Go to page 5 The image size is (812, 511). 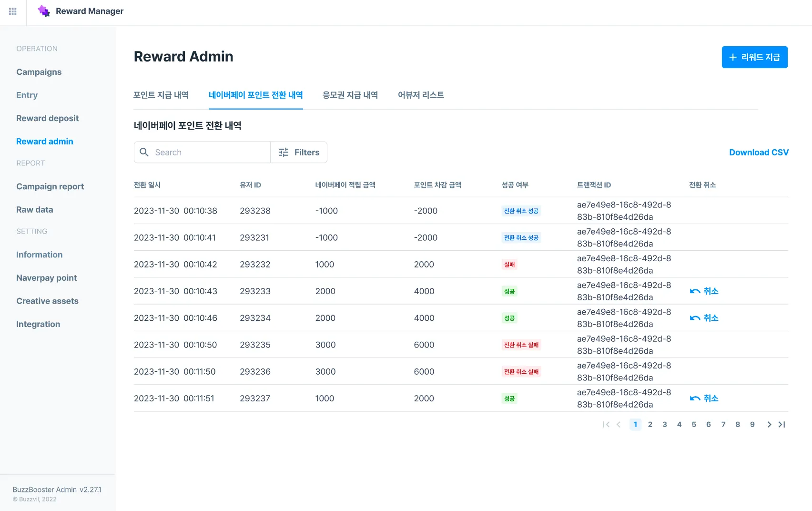click(x=694, y=424)
